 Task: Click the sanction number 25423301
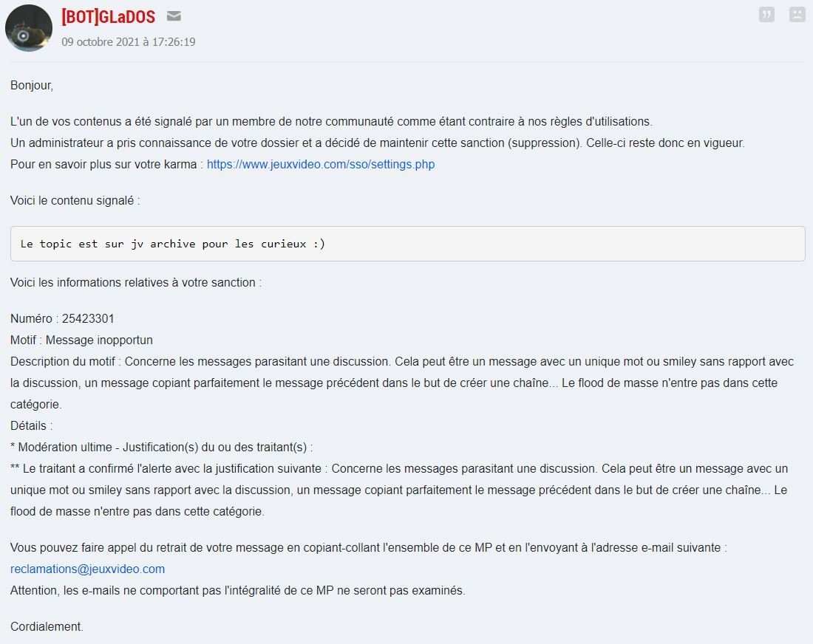[x=88, y=318]
